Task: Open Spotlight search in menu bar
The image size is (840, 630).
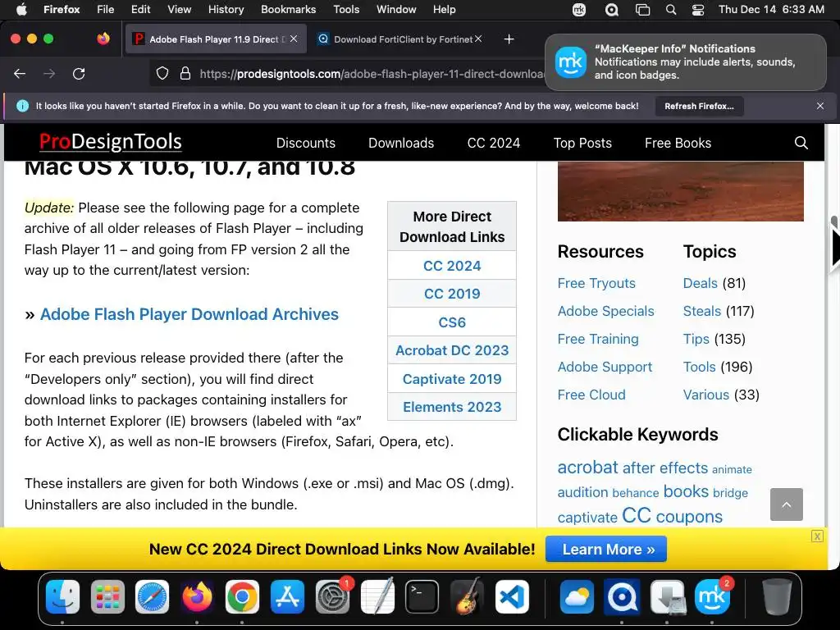Action: pos(671,10)
